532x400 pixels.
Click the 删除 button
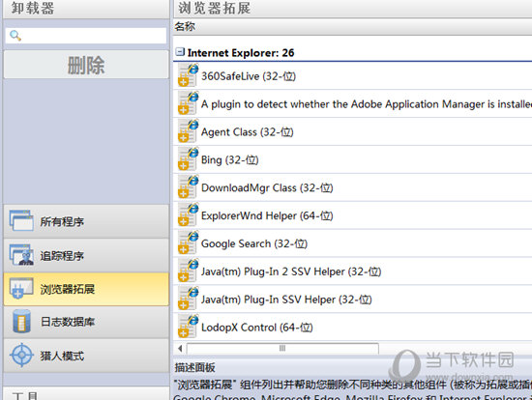86,65
